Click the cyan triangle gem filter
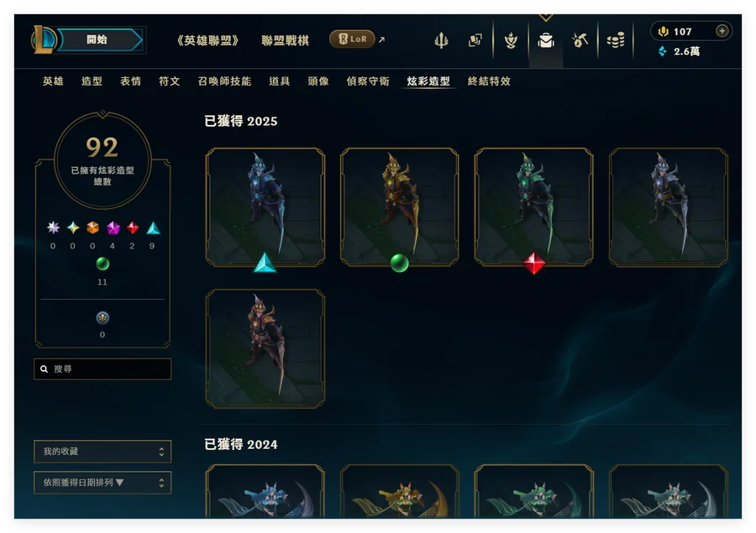The image size is (756, 533). click(153, 227)
